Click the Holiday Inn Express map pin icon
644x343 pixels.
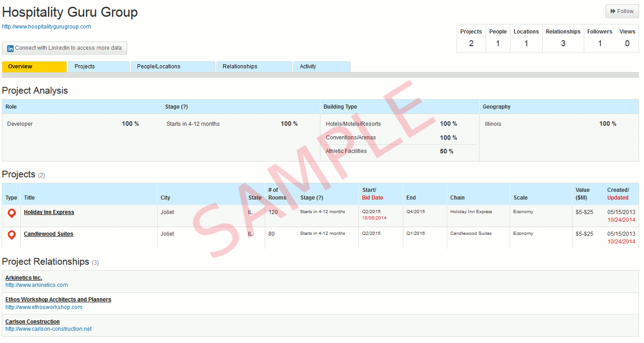pos(12,213)
